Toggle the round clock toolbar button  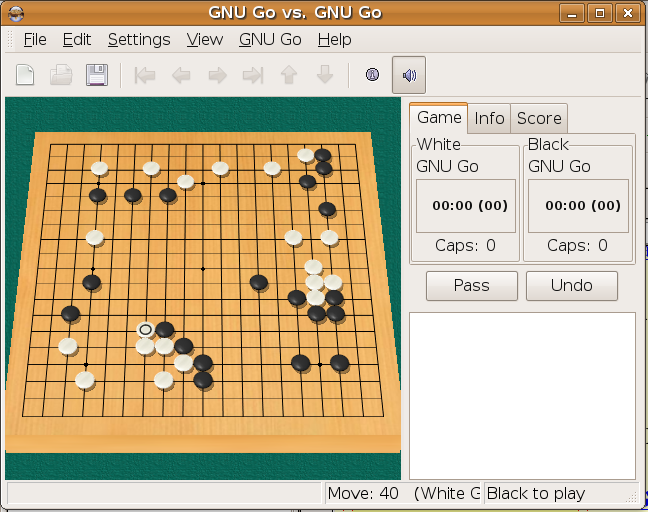pos(372,75)
